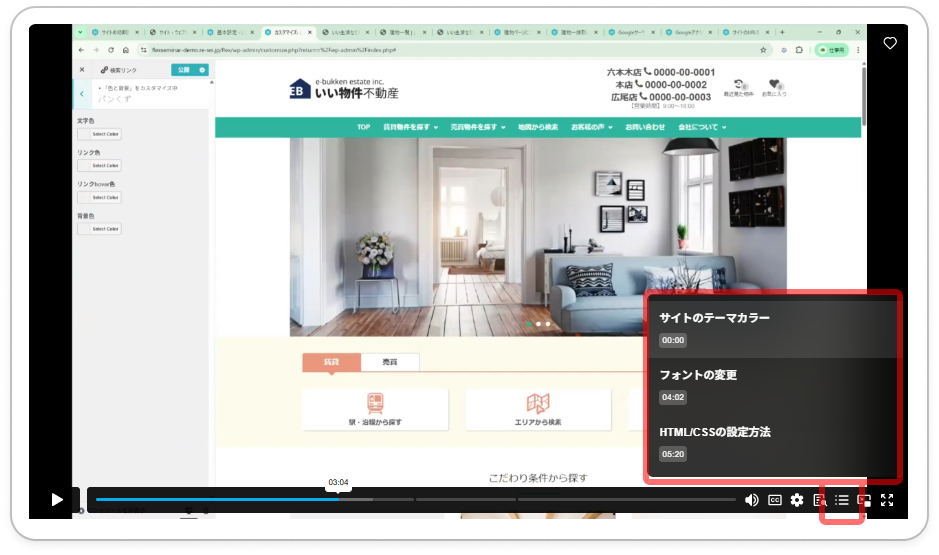Viewport: 939px width, 555px height.
Task: Toggle the chapters list icon
Action: click(842, 500)
